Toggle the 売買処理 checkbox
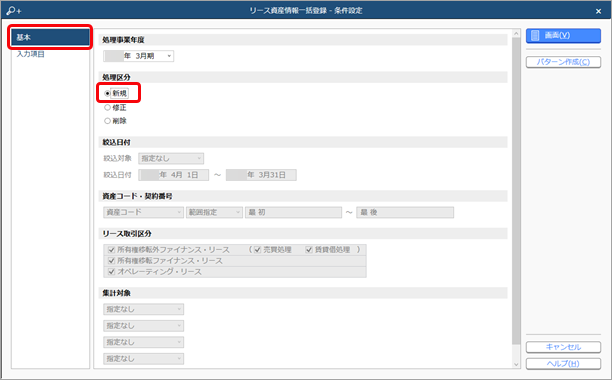 pos(258,250)
